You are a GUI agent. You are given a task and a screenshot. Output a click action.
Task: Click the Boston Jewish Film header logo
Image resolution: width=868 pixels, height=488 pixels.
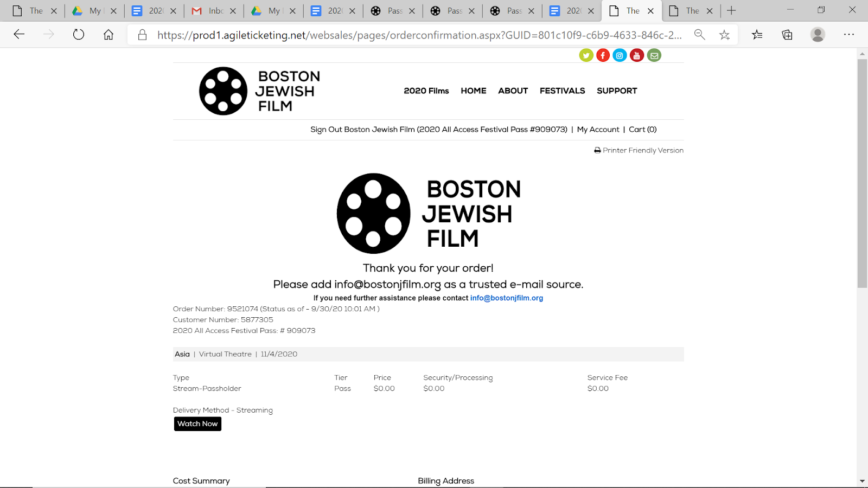click(260, 91)
